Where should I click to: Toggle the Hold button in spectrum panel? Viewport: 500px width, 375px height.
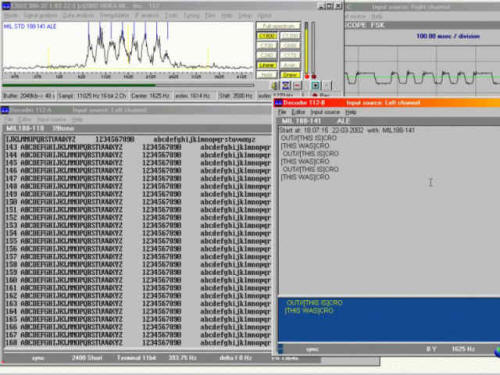click(267, 75)
